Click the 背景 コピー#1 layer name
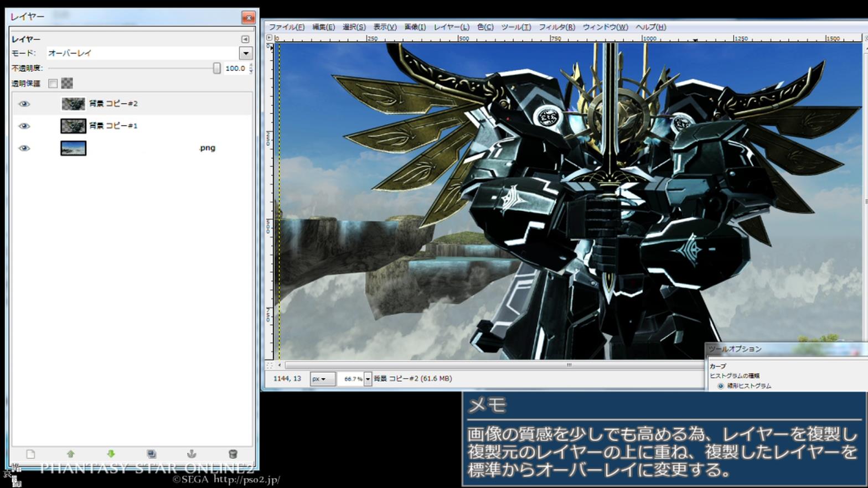 [x=113, y=126]
